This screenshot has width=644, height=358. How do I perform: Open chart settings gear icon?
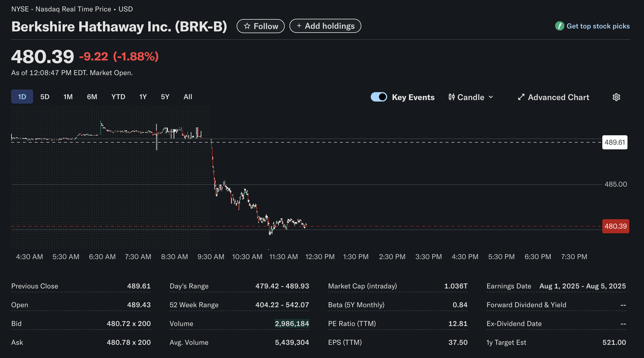[x=616, y=97]
